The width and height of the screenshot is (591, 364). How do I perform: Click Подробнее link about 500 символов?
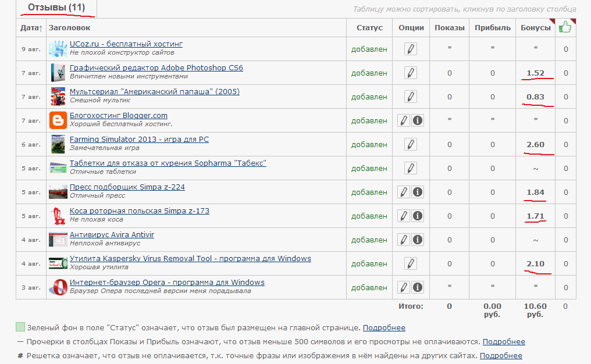tap(504, 342)
